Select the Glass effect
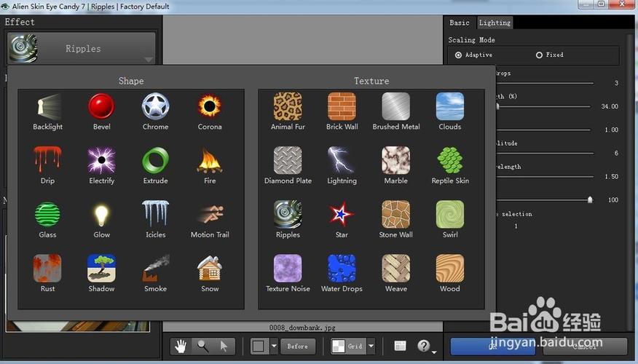Viewport: 638px width, 364px height. pos(47,220)
